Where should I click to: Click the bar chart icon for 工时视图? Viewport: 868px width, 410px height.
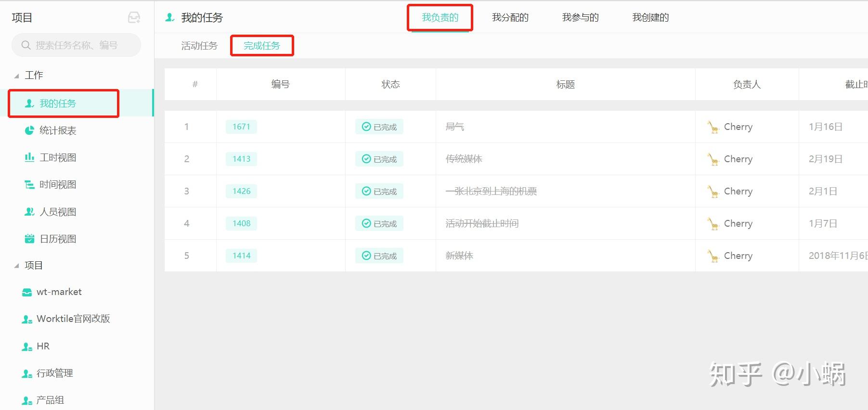(x=29, y=157)
